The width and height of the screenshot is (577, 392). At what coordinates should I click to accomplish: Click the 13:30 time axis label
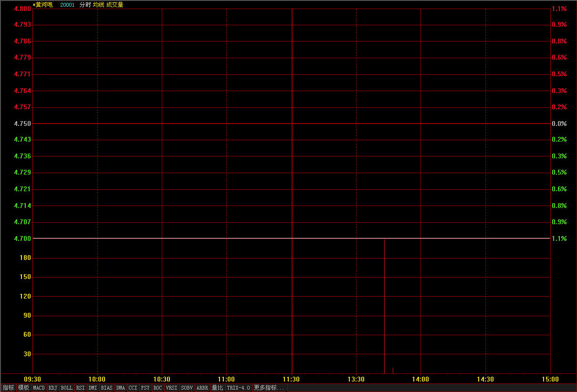tap(356, 379)
